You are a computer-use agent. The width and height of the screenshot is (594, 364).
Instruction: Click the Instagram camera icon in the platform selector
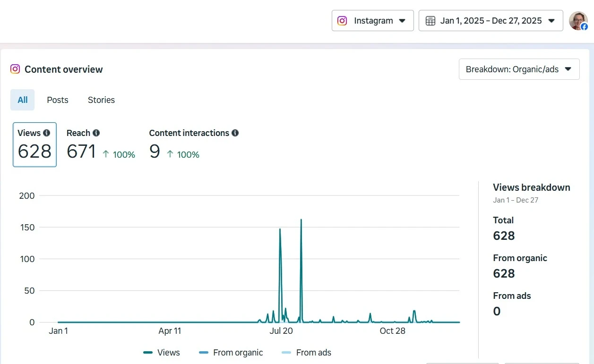tap(342, 21)
